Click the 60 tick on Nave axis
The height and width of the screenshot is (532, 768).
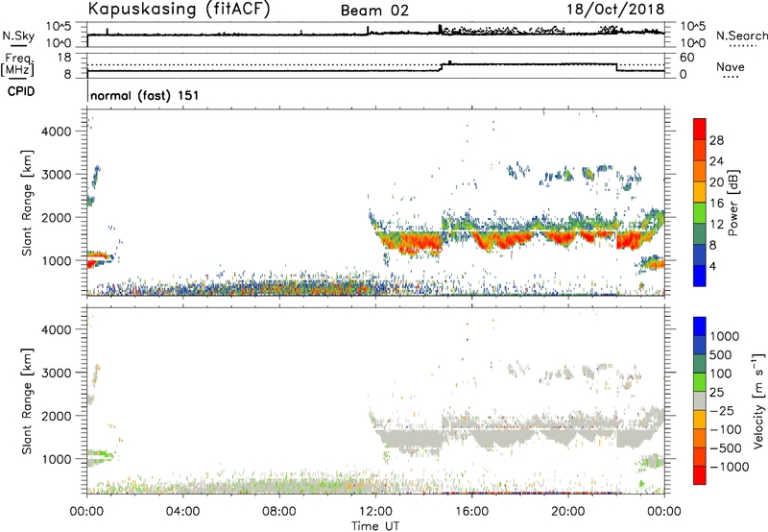(686, 58)
